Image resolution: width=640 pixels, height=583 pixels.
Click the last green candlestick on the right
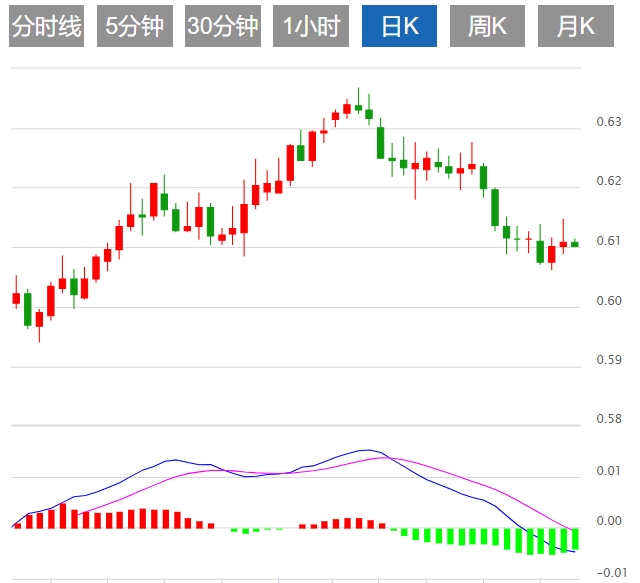pos(575,244)
